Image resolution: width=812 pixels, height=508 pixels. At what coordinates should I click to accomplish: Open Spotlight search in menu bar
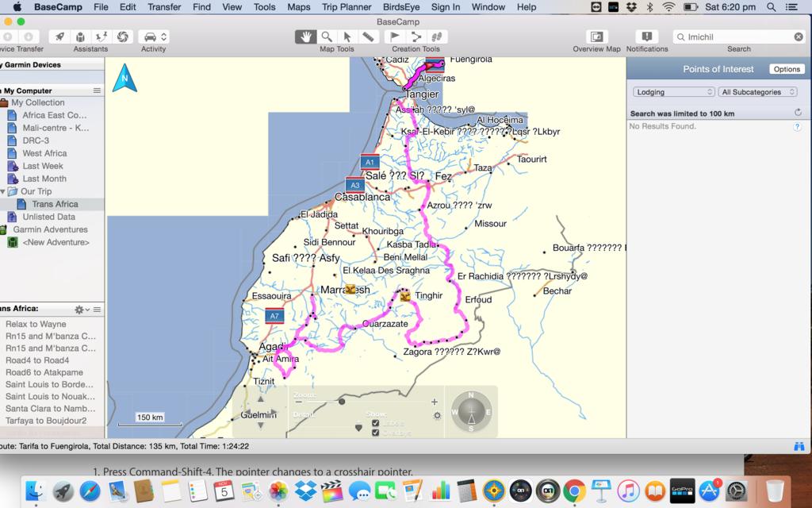[x=771, y=6]
